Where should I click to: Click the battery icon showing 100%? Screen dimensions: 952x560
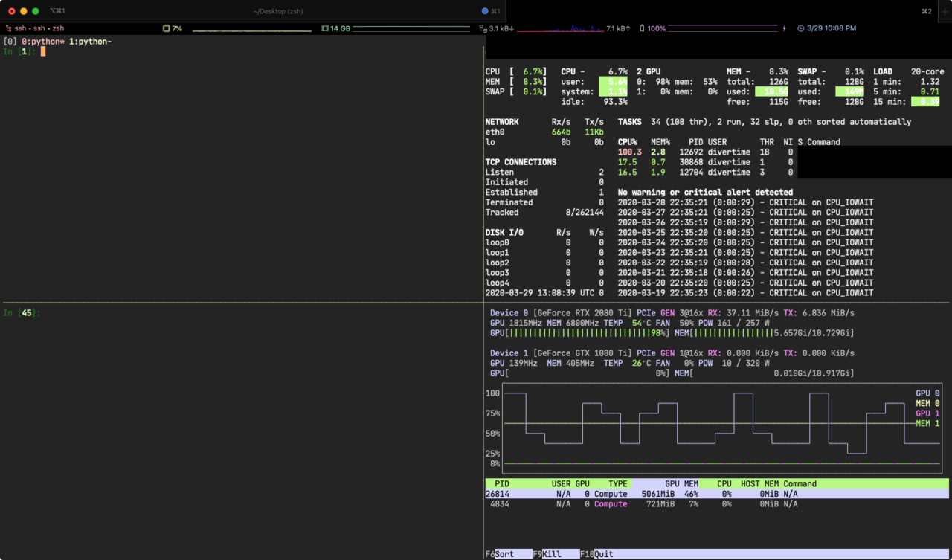tap(642, 28)
